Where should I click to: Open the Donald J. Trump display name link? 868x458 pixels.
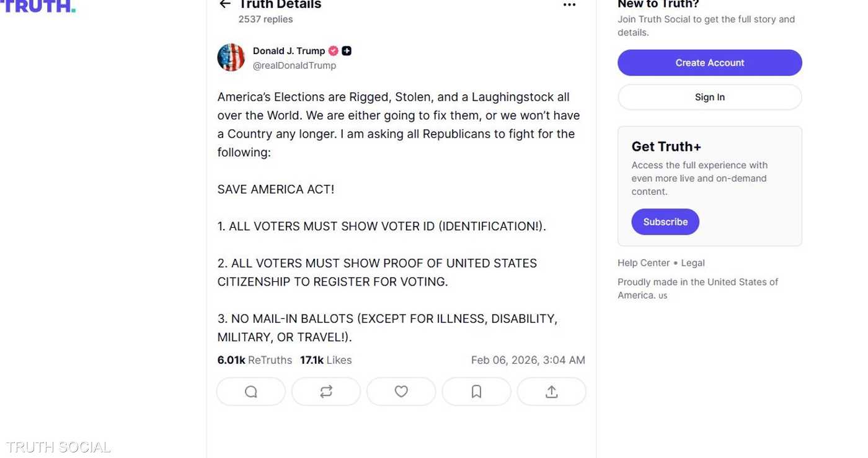click(x=289, y=51)
